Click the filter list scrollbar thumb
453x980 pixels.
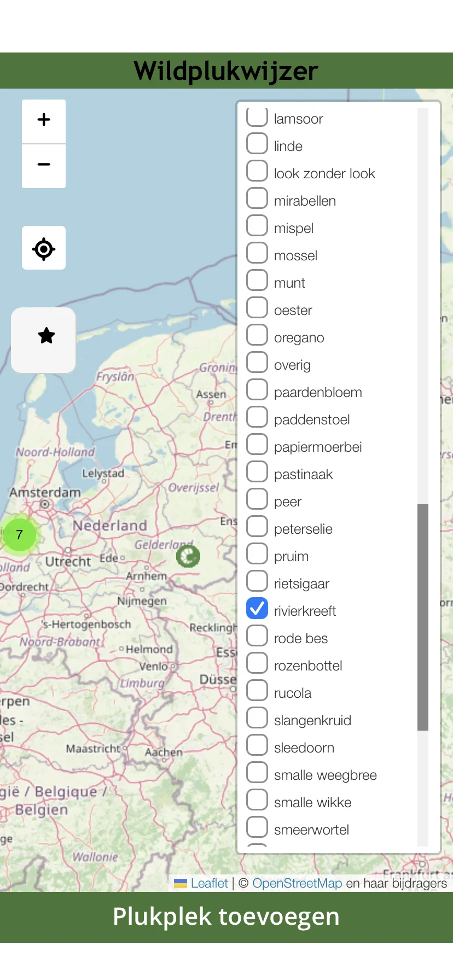pos(423,617)
